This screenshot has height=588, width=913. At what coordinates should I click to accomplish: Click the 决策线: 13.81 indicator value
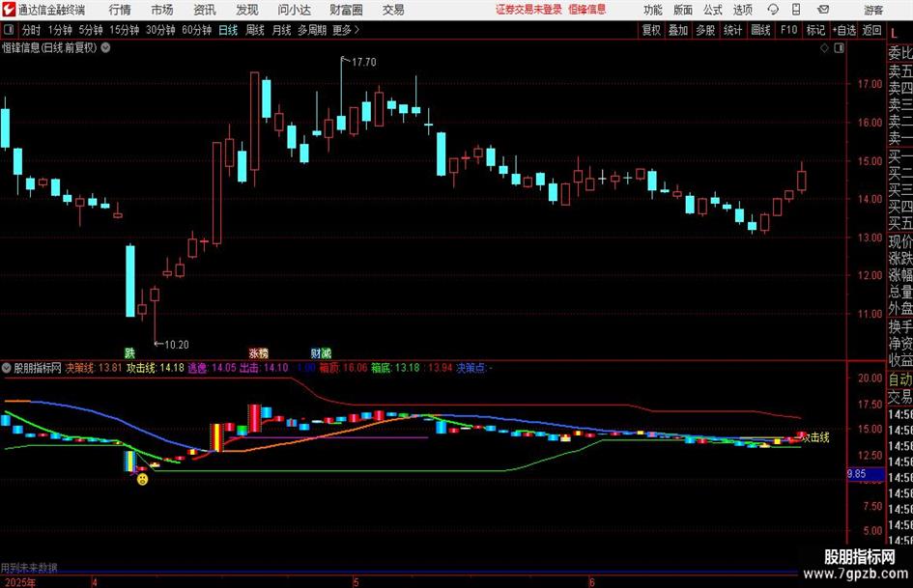[x=93, y=368]
